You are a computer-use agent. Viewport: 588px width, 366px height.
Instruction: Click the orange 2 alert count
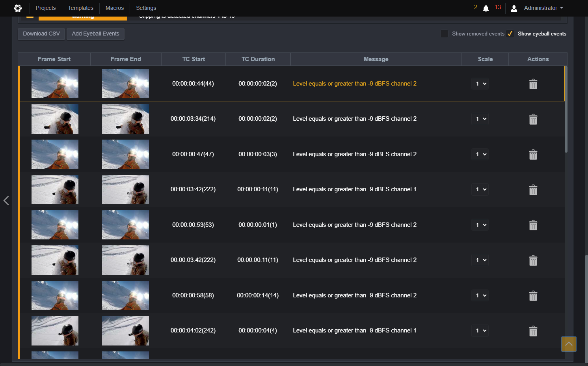476,7
